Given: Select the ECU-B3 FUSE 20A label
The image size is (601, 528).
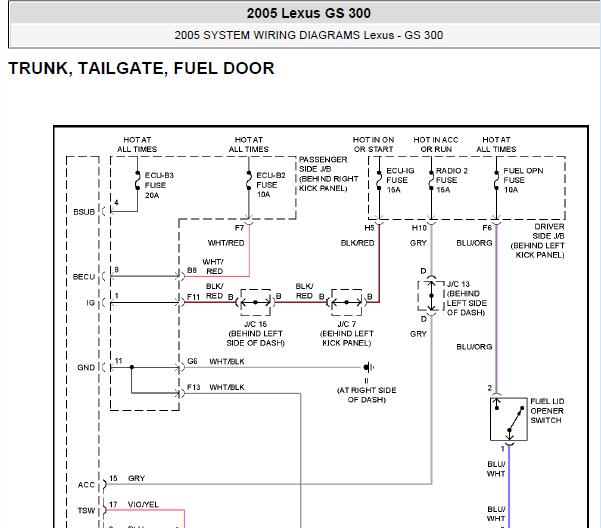Looking at the screenshot, I should (x=159, y=185).
